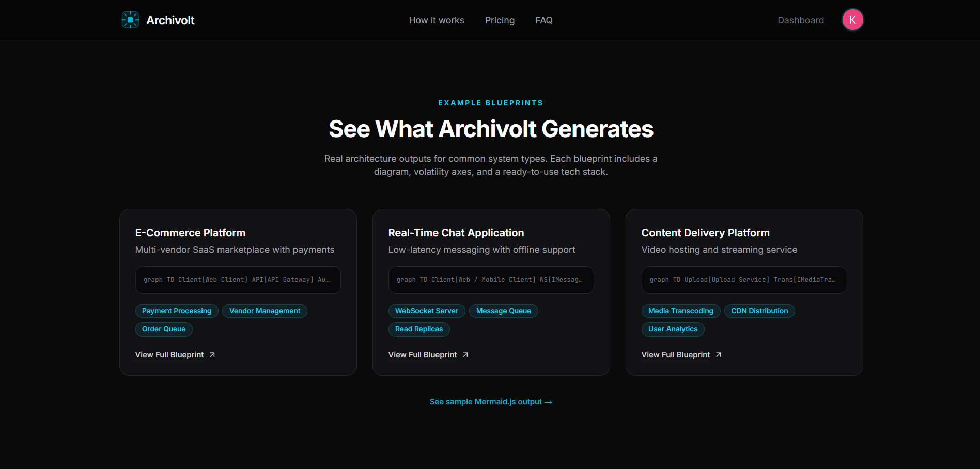
Task: Open the user avatar K menu
Action: pyautogui.click(x=852, y=20)
